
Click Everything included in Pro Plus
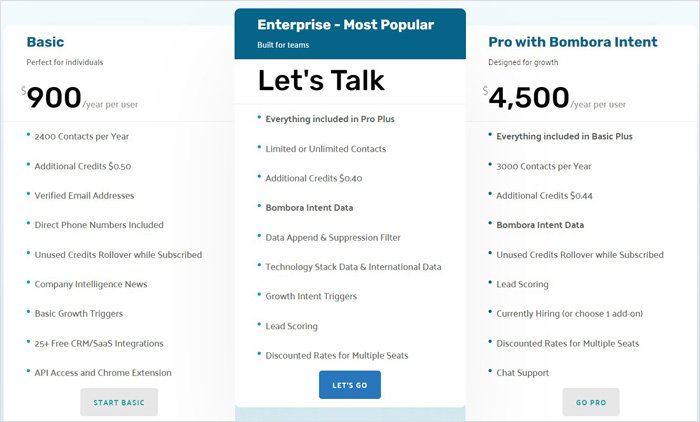330,119
